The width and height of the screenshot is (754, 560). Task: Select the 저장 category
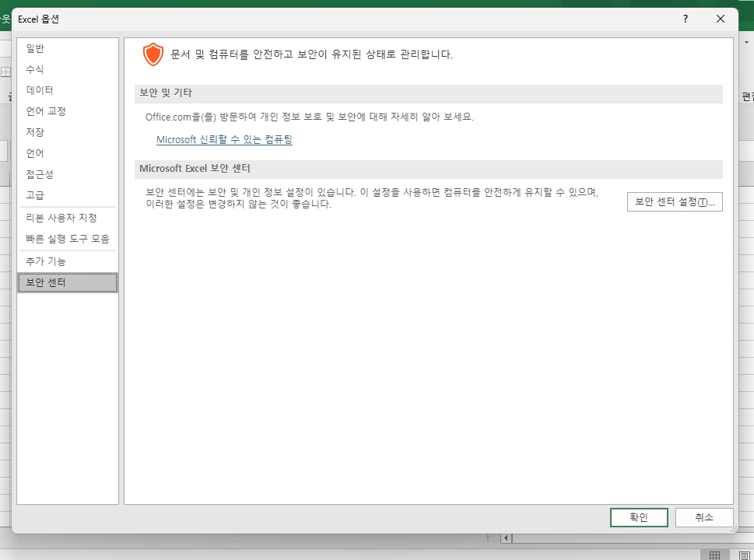coord(68,132)
